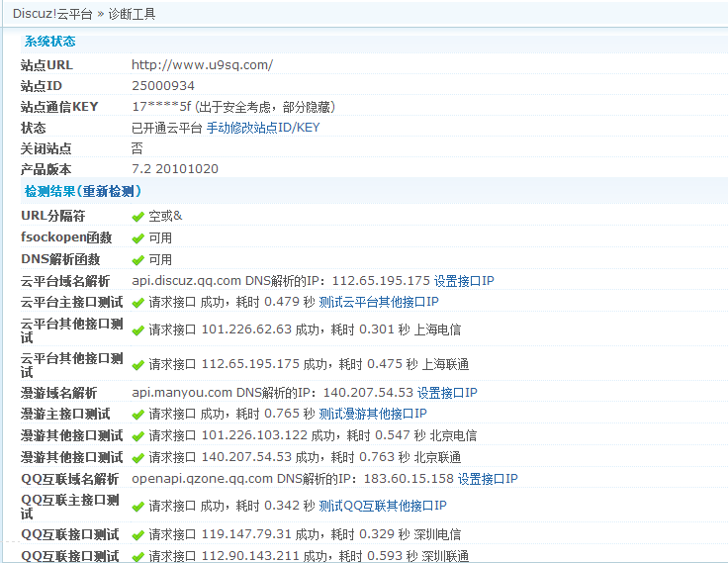Image resolution: width=728 pixels, height=563 pixels.
Task: Click the masked key 17*****5f text
Action: click(x=161, y=107)
